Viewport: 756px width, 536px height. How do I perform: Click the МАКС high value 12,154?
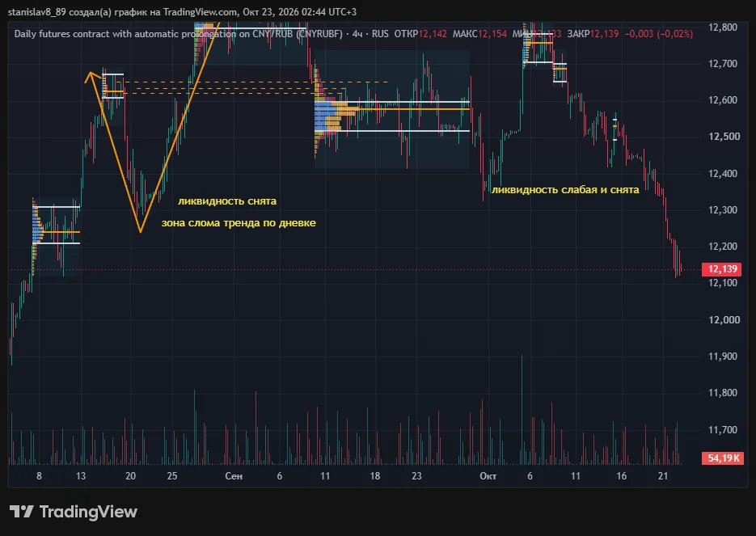[x=492, y=34]
